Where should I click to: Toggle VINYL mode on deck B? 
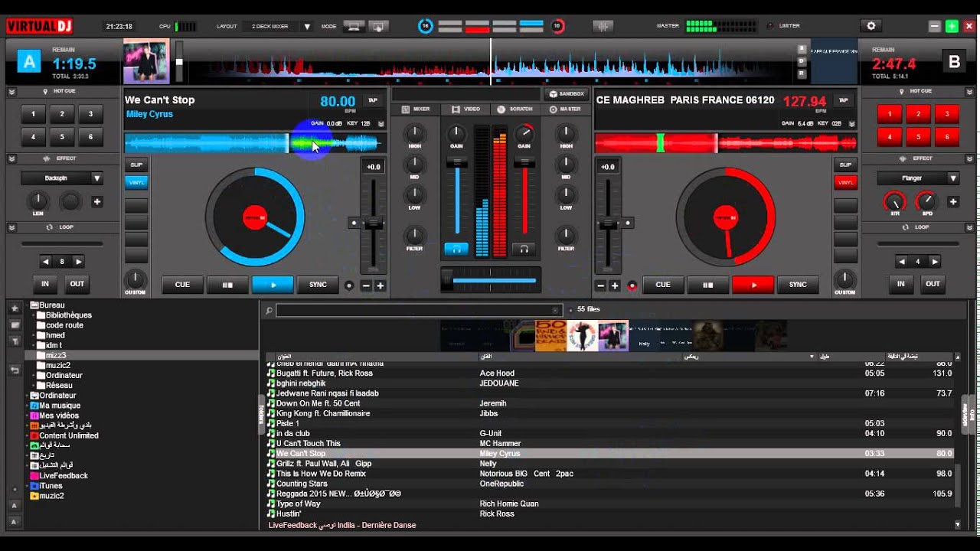tap(845, 182)
